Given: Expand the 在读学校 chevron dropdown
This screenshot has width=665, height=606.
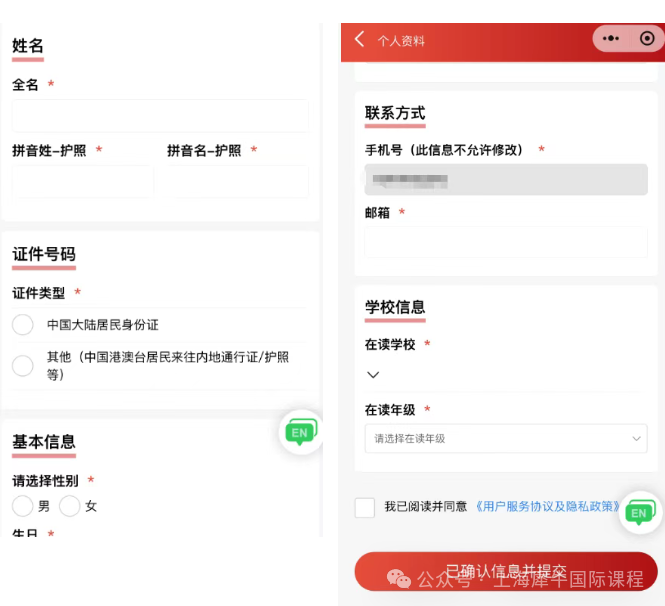Looking at the screenshot, I should pyautogui.click(x=373, y=374).
